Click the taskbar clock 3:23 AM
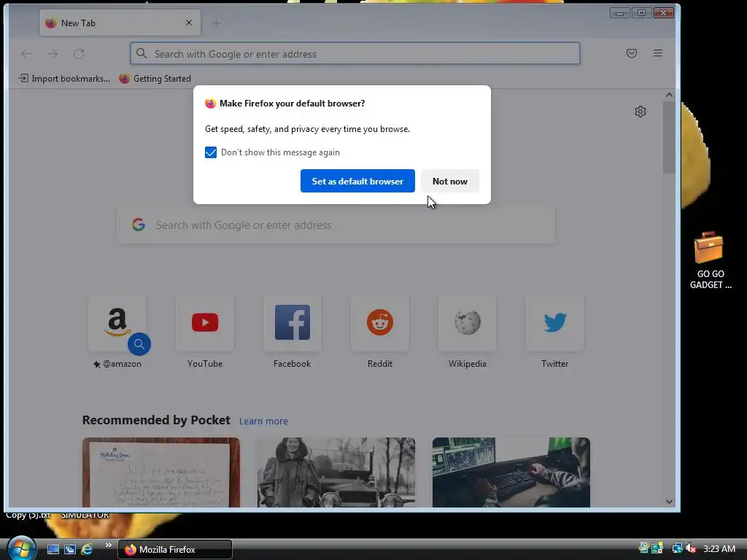Image resolution: width=747 pixels, height=560 pixels. pyautogui.click(x=719, y=548)
